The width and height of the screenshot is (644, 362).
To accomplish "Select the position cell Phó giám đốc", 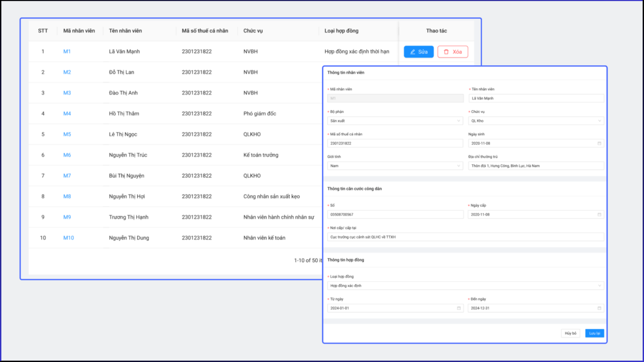I will pos(260,113).
